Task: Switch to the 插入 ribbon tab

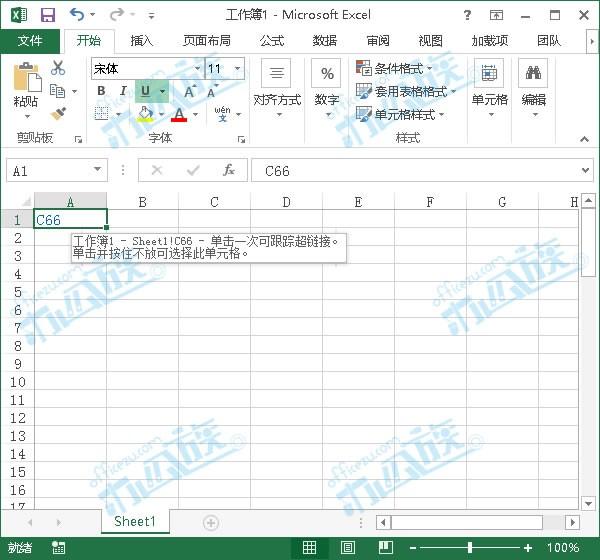Action: click(142, 41)
